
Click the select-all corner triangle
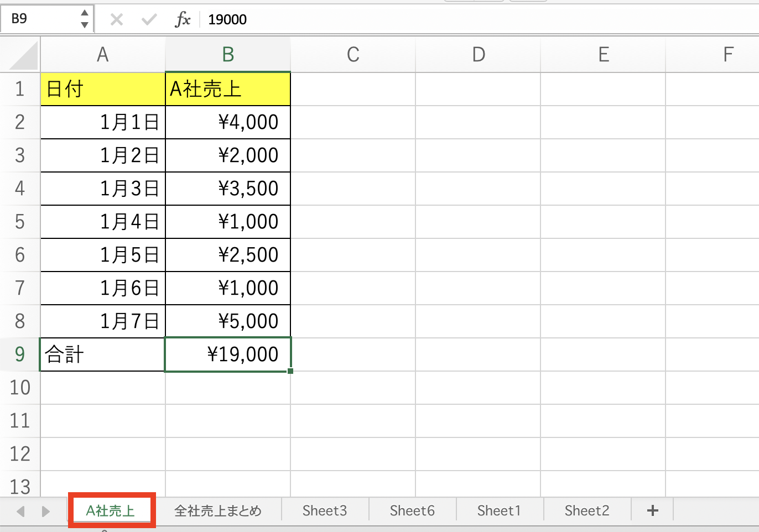pyautogui.click(x=23, y=55)
